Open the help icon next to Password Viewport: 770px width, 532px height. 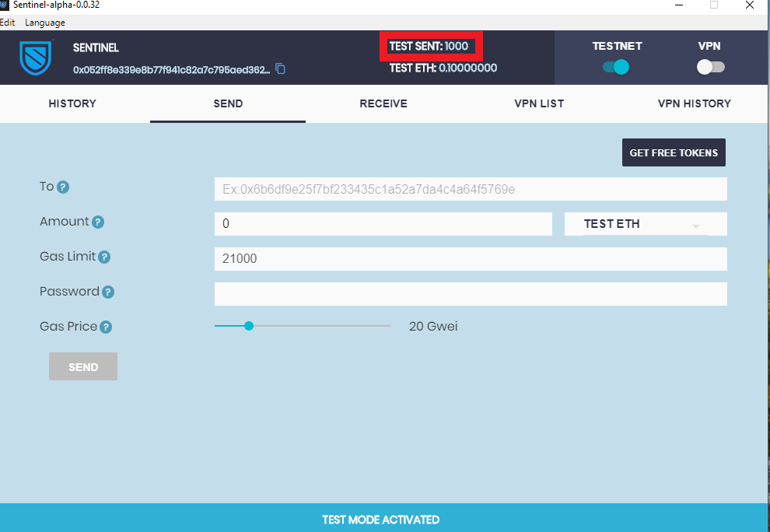tap(108, 292)
